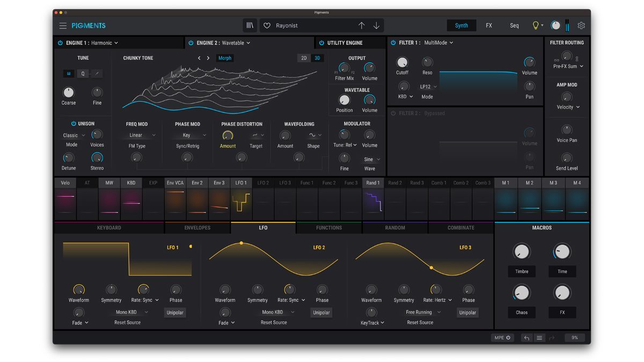
Task: Click the Wavetable Position knob
Action: click(x=344, y=100)
